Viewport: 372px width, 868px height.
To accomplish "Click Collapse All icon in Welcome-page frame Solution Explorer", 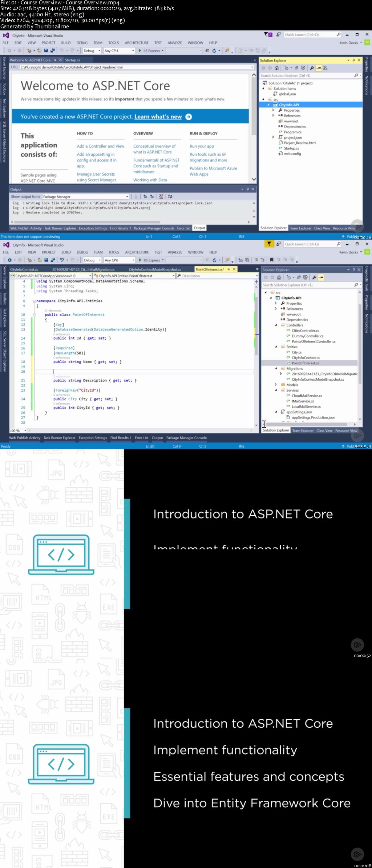I will (x=296, y=68).
